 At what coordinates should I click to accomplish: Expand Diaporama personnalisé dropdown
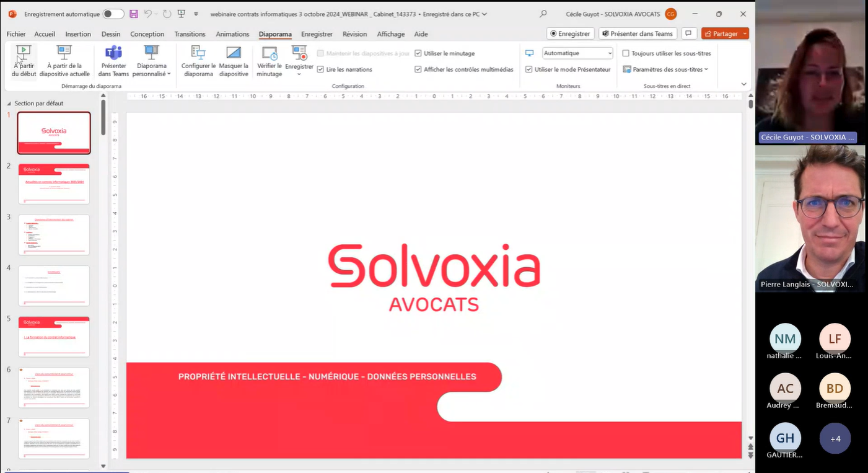pos(152,69)
